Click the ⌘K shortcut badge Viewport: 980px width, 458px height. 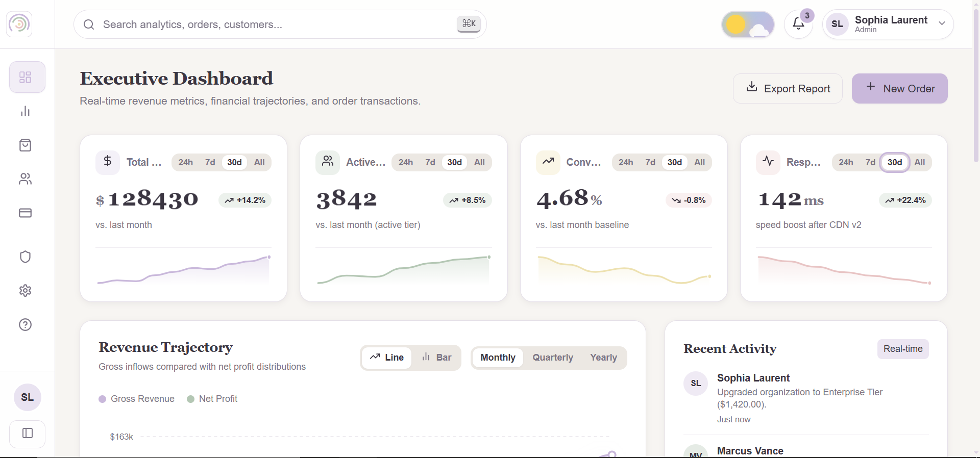pyautogui.click(x=469, y=23)
